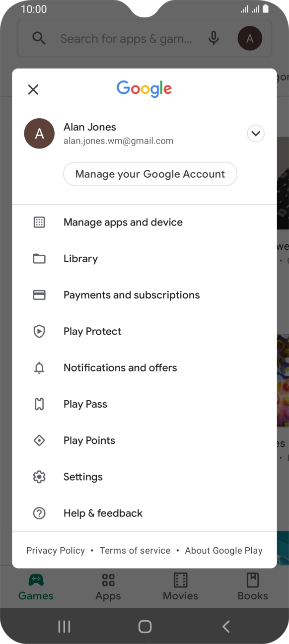This screenshot has height=644, width=289.
Task: Tap Manage your Google Account button
Action: (150, 174)
